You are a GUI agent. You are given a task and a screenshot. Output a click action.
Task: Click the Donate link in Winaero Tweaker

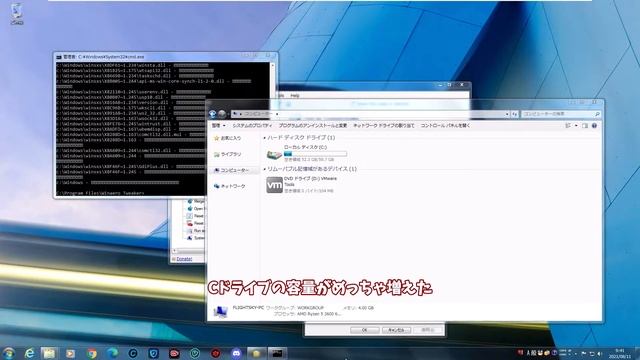point(184,259)
